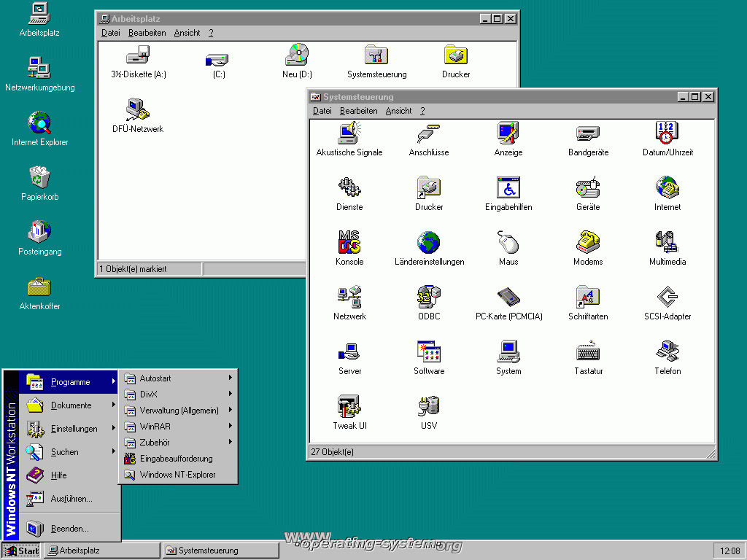Viewport: 747px width, 560px height.
Task: Select the Ländereinstellungen globe icon
Action: click(429, 243)
